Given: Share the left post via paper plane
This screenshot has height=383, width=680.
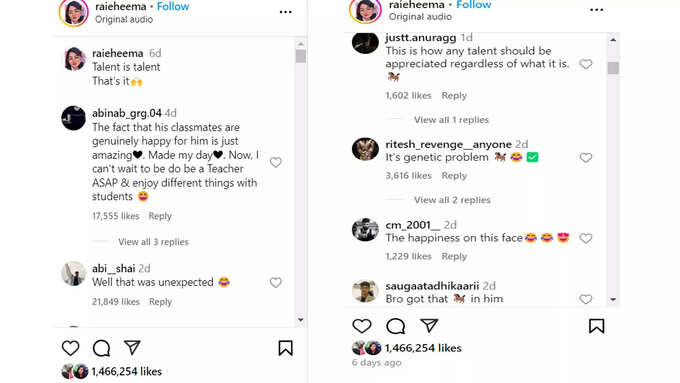Looking at the screenshot, I should tap(132, 347).
